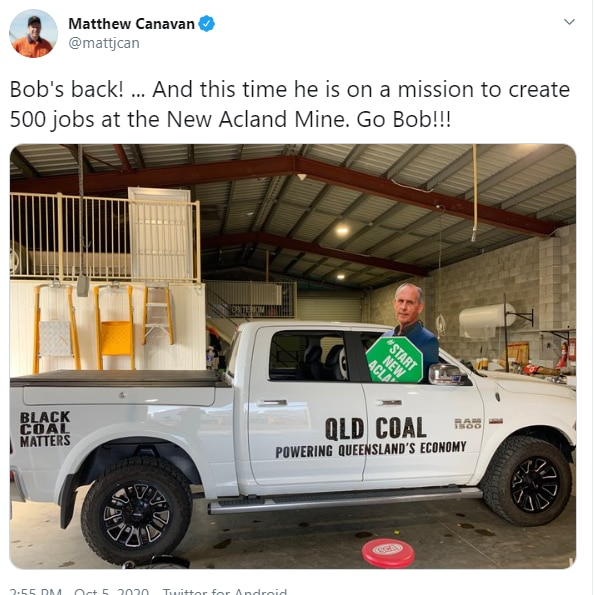
Task: Click the QLD COAL lettering on the truck door
Action: [375, 428]
